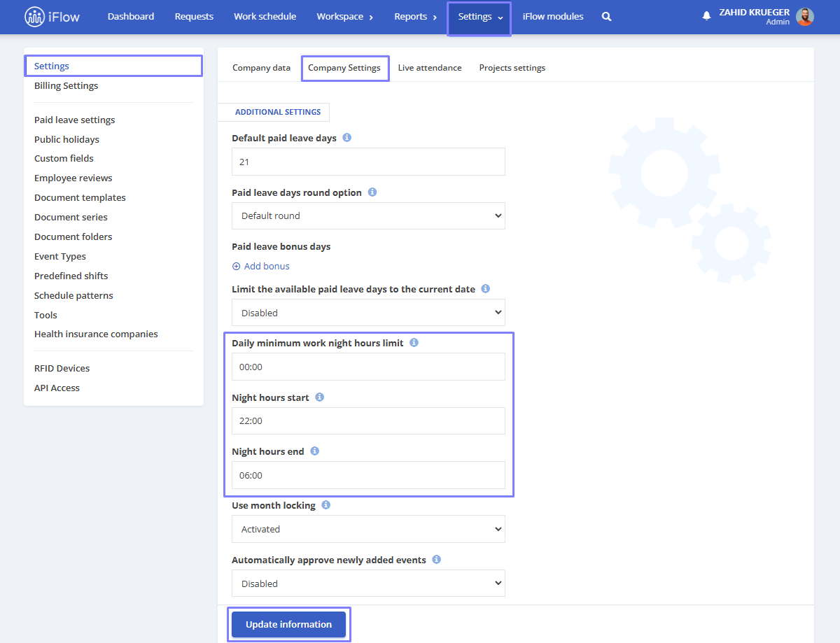The height and width of the screenshot is (643, 840).
Task: Show info for Night hours start
Action: tap(320, 397)
